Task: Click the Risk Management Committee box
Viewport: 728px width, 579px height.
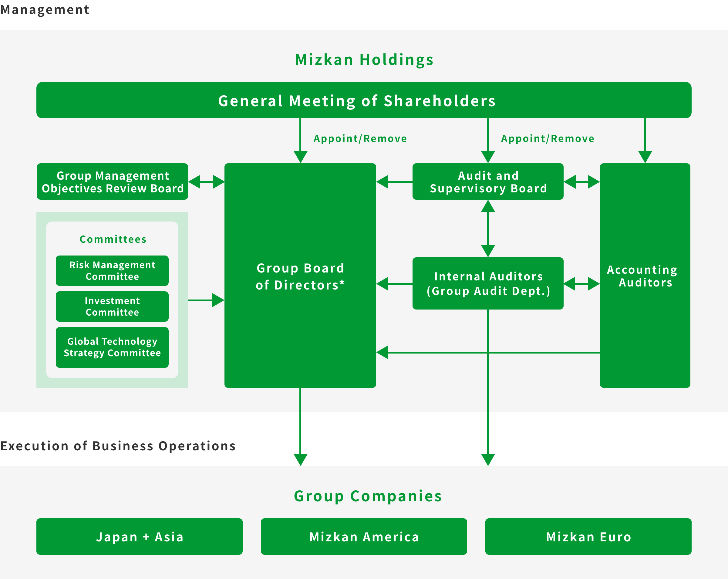Action: 112,271
